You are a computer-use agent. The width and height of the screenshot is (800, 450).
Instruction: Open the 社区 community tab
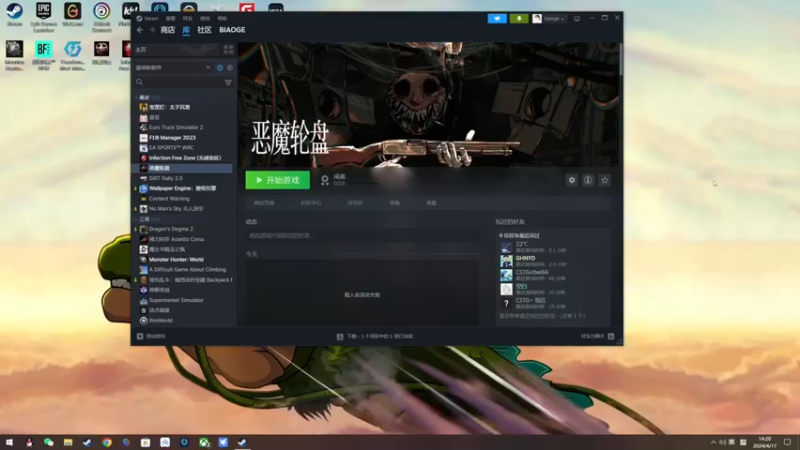tap(204, 30)
